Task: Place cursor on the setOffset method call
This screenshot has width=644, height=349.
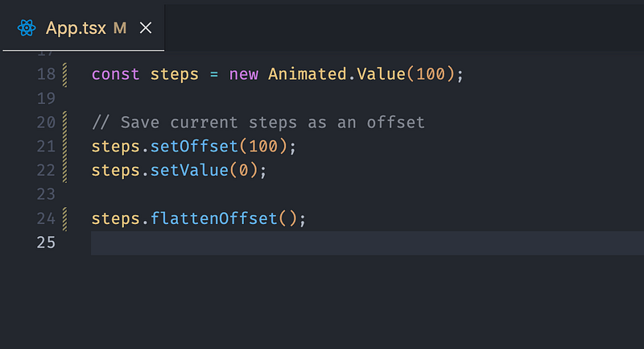Action: (x=194, y=147)
